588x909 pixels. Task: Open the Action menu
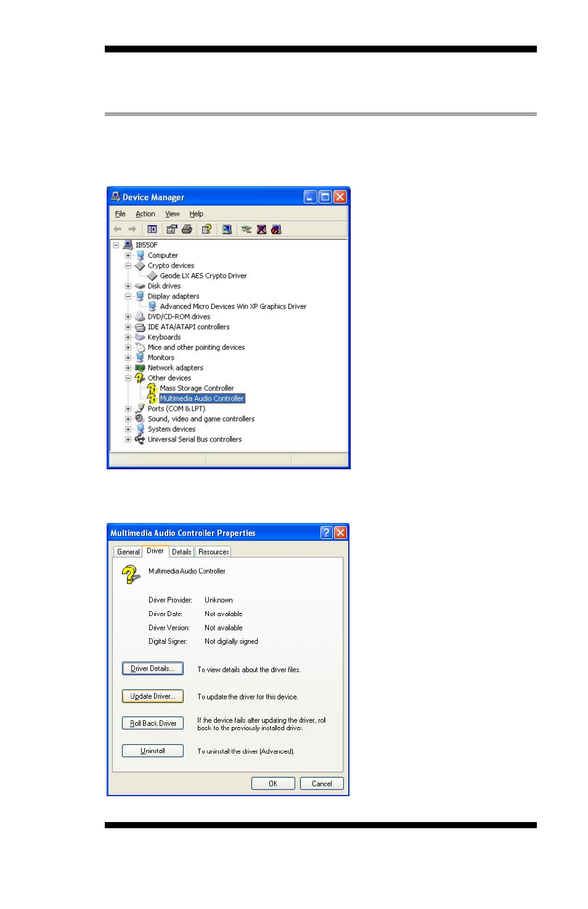[x=145, y=214]
